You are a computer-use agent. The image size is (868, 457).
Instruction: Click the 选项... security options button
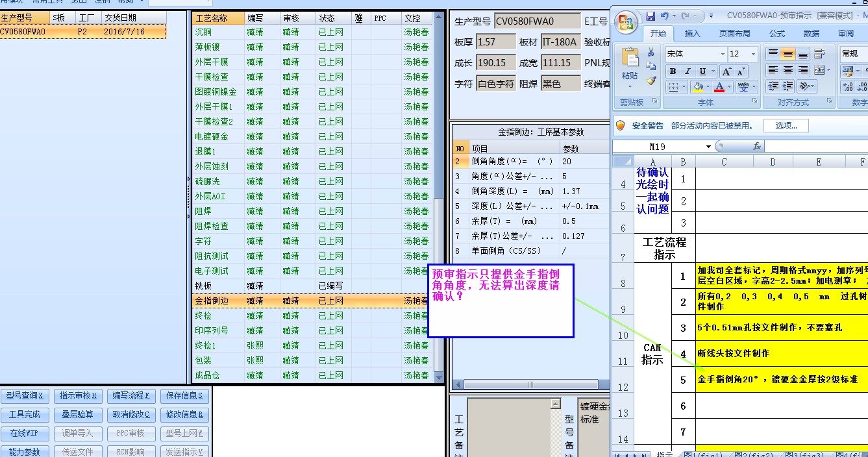point(786,126)
